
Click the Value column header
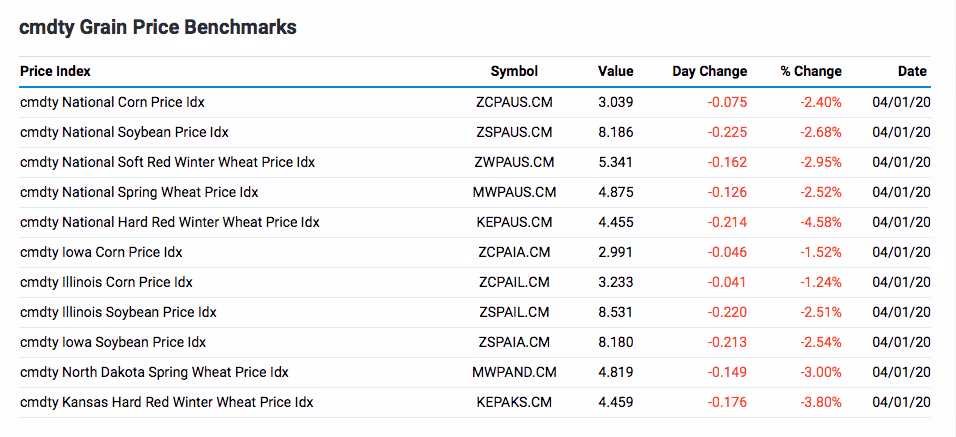pos(616,71)
